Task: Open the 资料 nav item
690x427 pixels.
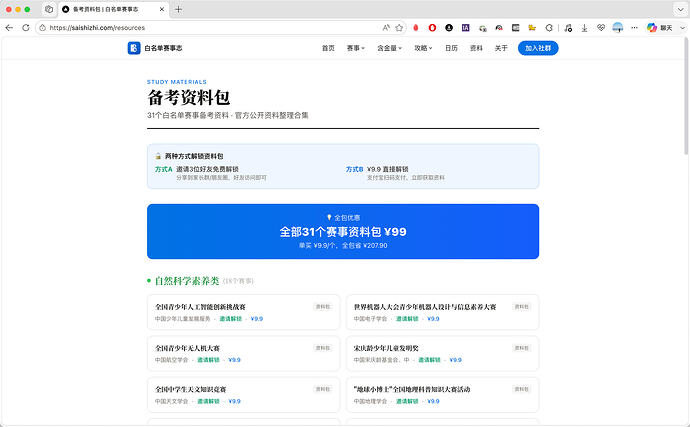Action: [476, 48]
